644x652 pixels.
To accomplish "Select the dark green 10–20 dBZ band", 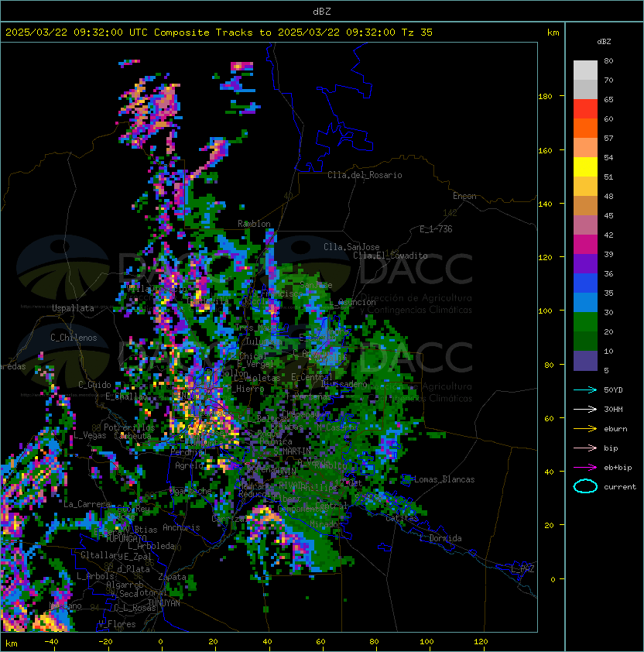I will pyautogui.click(x=585, y=341).
